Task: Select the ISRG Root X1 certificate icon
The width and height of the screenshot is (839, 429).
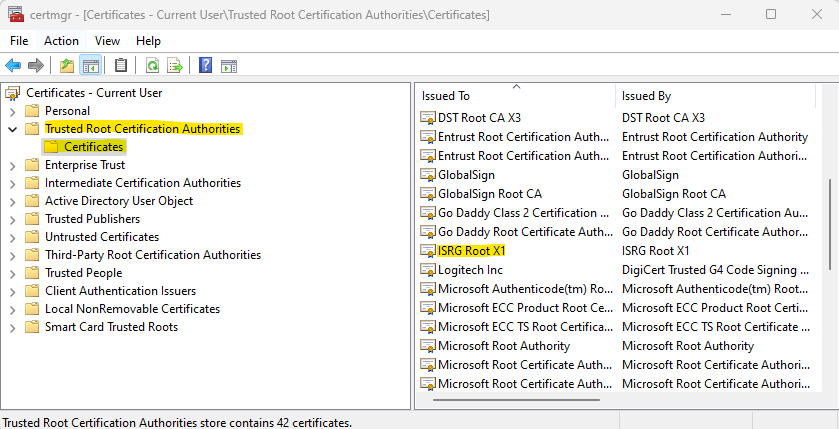Action: click(x=428, y=251)
